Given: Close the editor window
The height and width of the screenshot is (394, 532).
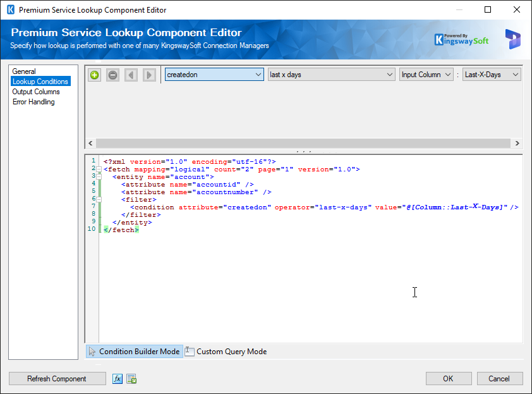Looking at the screenshot, I should pyautogui.click(x=517, y=9).
